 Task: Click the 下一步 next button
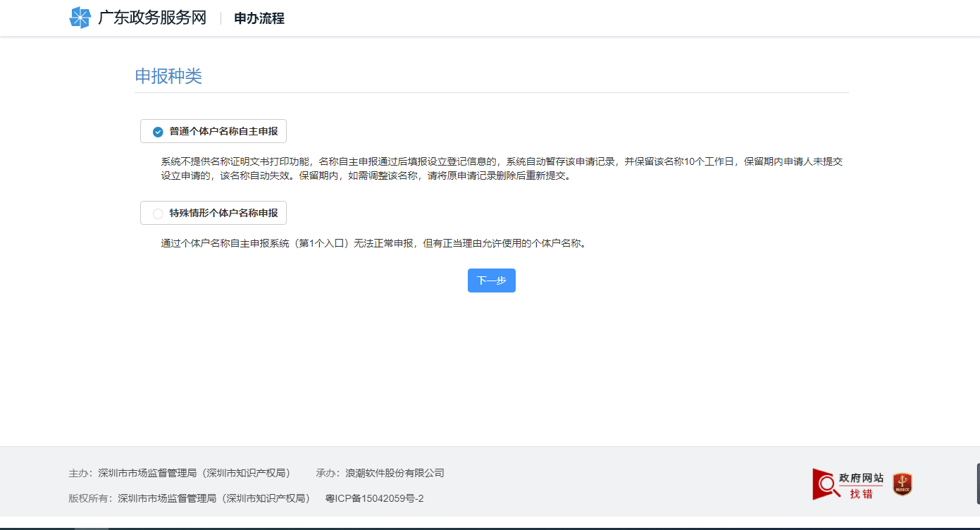(x=491, y=281)
